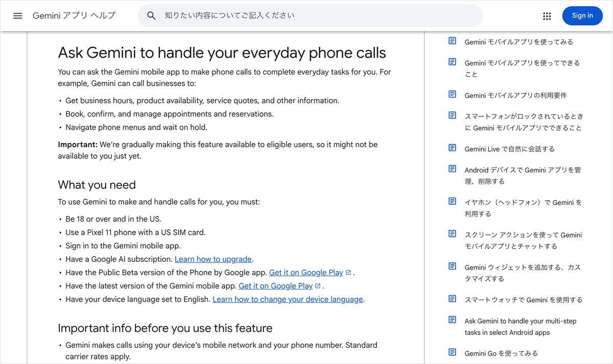Open the hamburger main menu

point(18,16)
